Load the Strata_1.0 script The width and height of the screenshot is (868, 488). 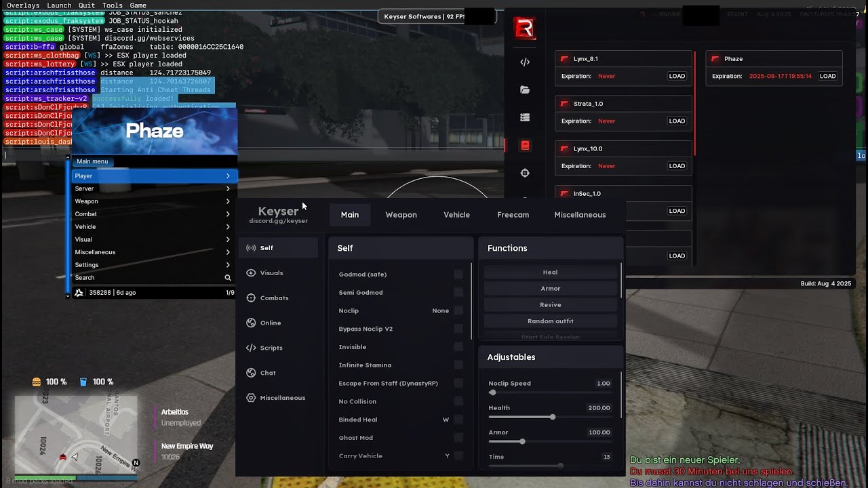point(677,121)
